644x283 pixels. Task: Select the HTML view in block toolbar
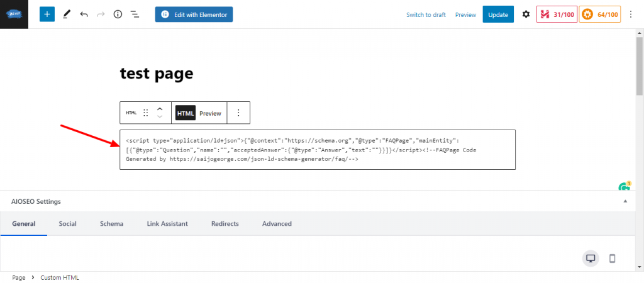(x=186, y=113)
